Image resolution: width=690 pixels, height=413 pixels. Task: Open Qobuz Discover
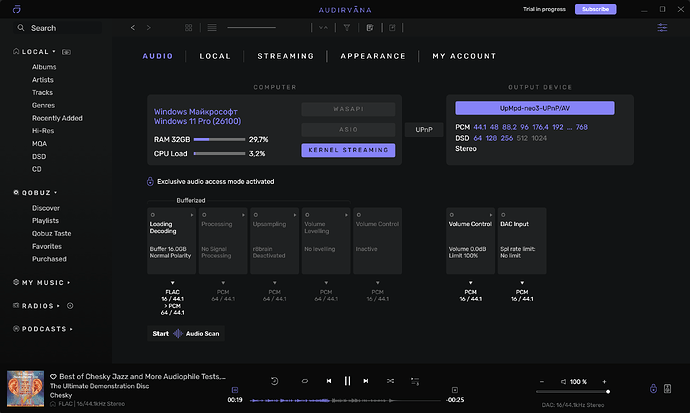point(46,208)
